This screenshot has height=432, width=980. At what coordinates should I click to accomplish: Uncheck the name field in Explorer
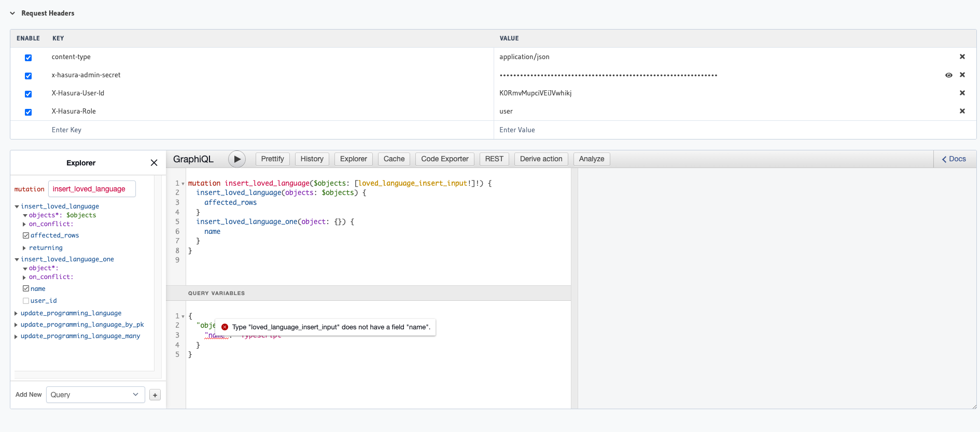[26, 288]
